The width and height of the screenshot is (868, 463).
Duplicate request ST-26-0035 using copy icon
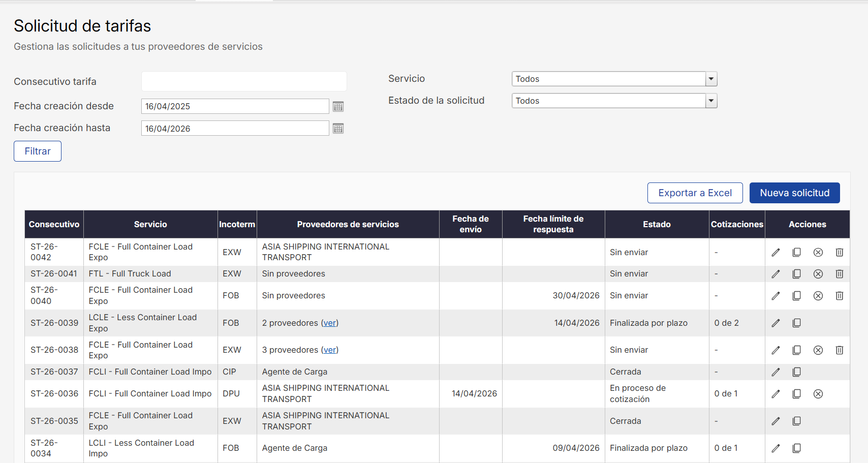797,421
